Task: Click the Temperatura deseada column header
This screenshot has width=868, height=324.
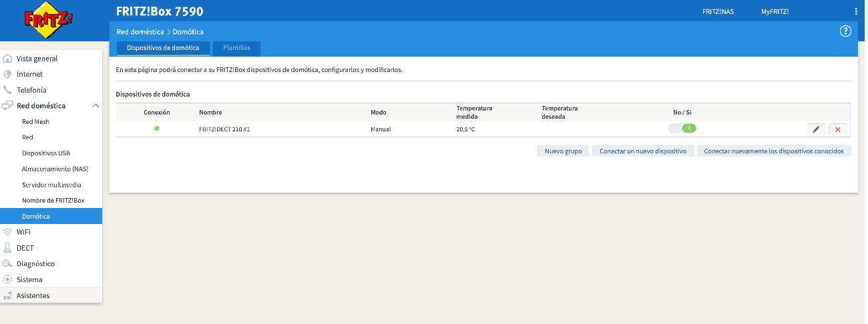Action: pos(560,112)
